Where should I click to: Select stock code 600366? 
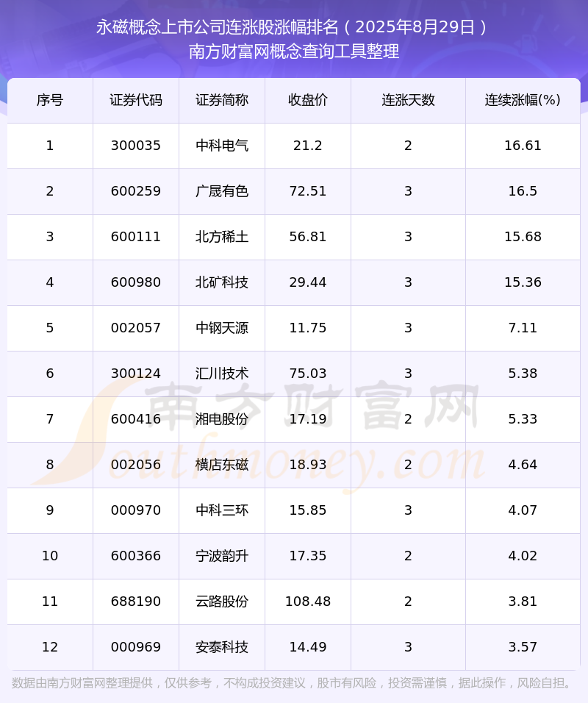(x=136, y=556)
